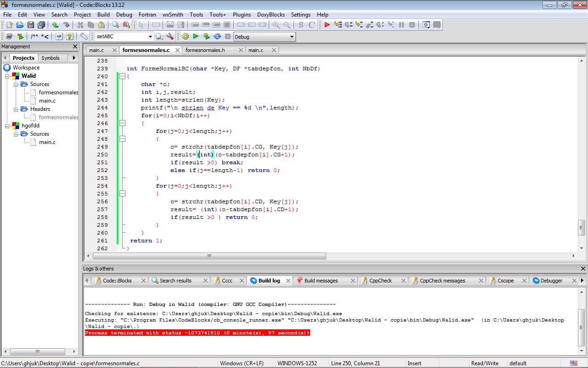
Task: Collapse the Walid project tree node
Action: [x=7, y=76]
